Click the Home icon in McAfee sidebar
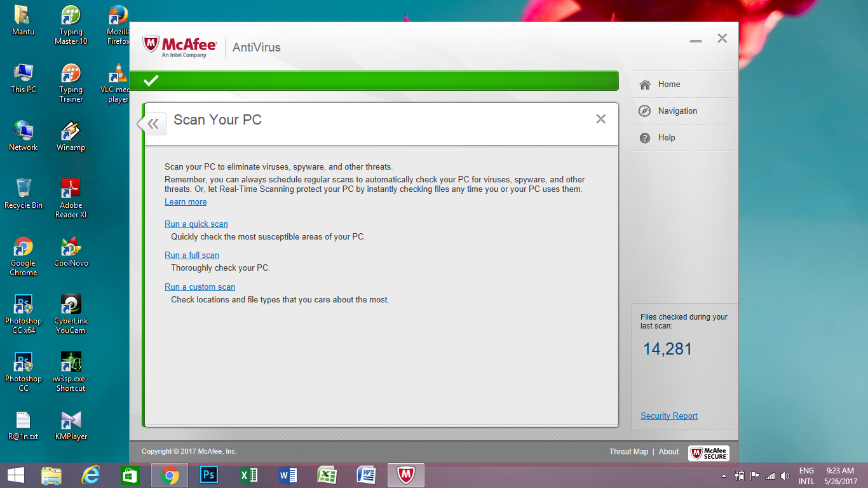Viewport: 868px width, 488px height. 645,85
